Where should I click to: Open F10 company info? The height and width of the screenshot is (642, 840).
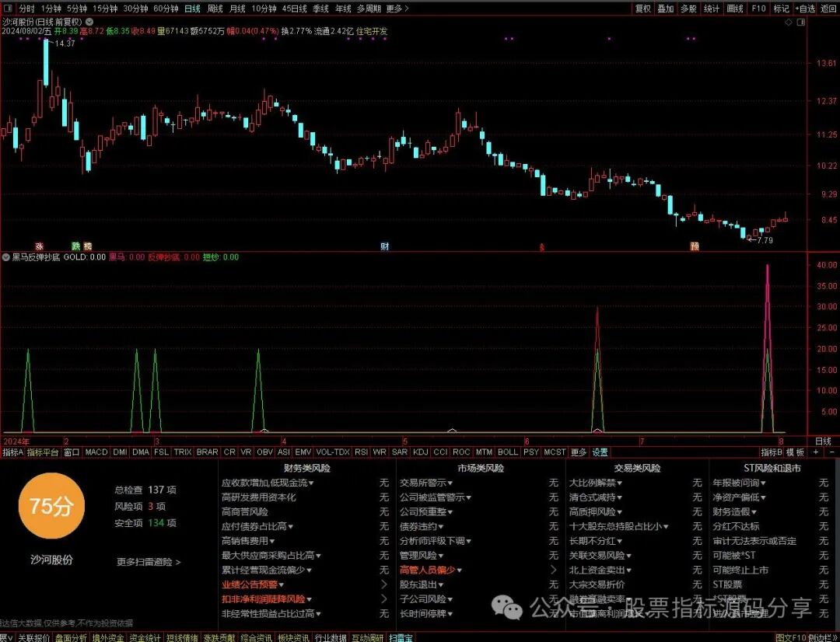tap(758, 9)
